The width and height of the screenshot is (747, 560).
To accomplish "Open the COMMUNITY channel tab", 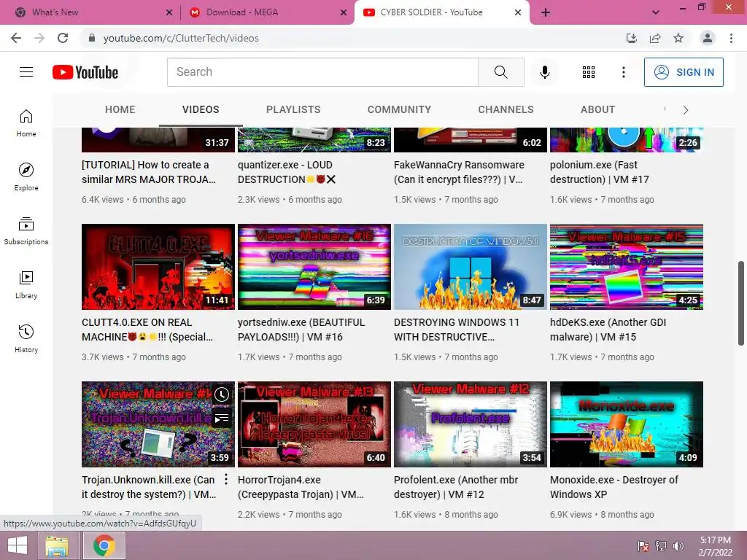I will (399, 109).
